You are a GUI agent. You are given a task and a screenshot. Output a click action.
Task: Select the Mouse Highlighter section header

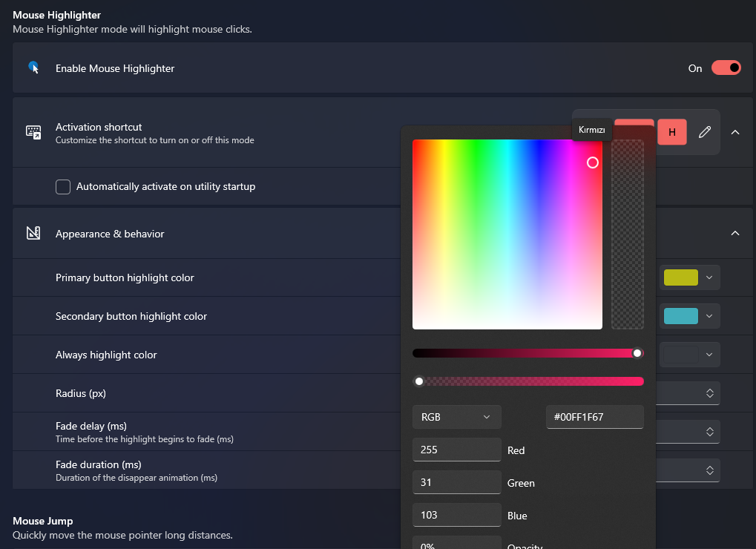click(56, 14)
